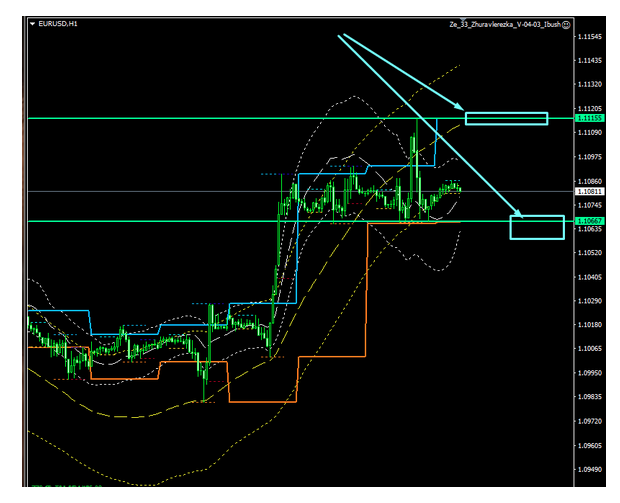Select the lower green horizontal line at 1.10667
The width and height of the screenshot is (620, 503).
click(x=150, y=221)
